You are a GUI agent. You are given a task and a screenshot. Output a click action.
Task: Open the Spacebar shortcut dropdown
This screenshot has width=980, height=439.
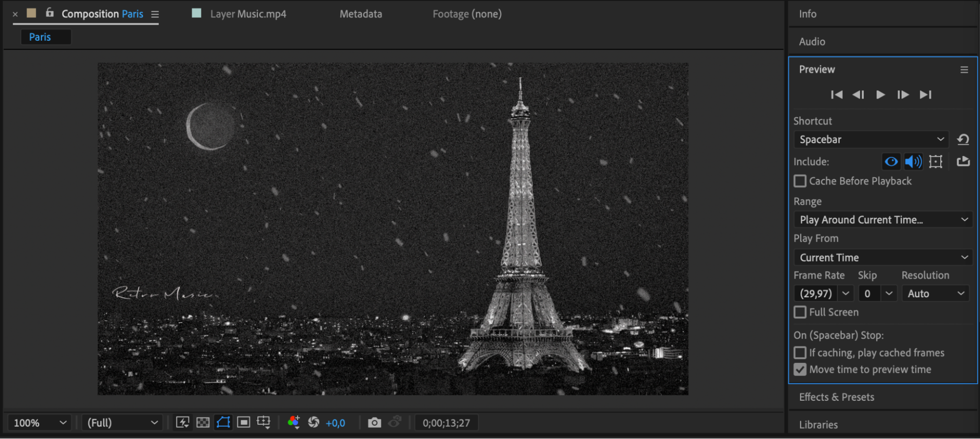pyautogui.click(x=871, y=139)
